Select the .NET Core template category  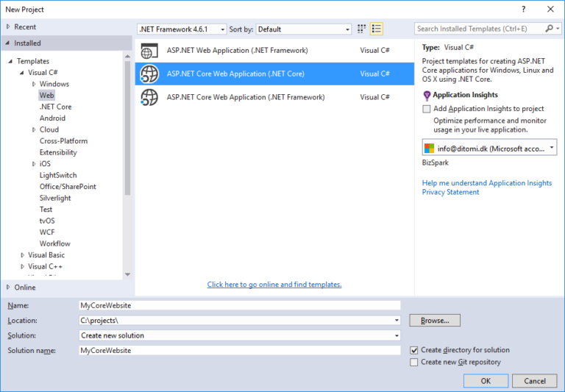point(55,107)
